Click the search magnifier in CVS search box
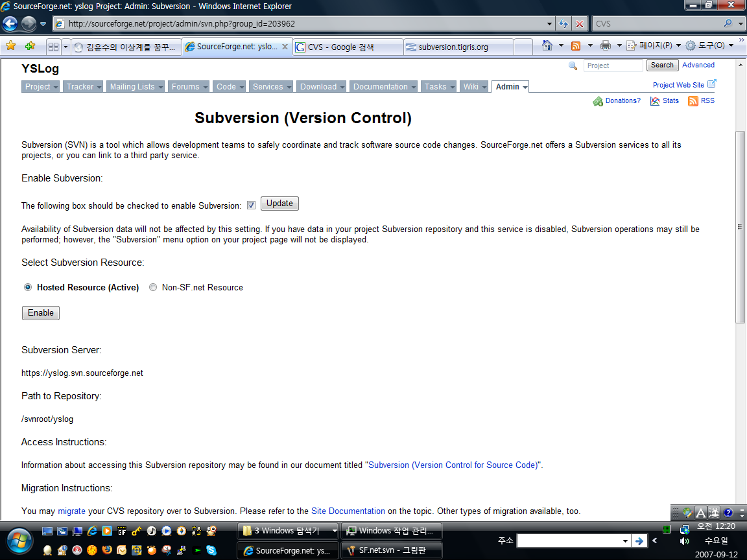This screenshot has width=747, height=560. click(x=728, y=23)
